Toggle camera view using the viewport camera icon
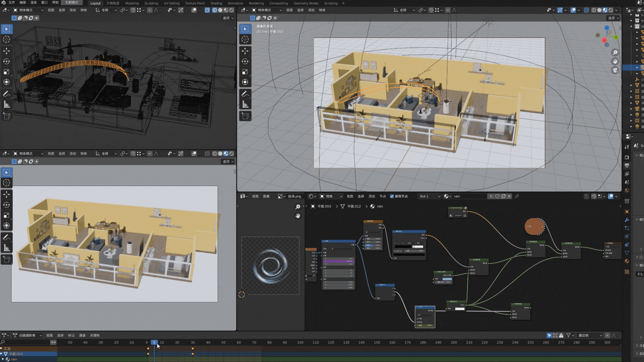 point(615,70)
